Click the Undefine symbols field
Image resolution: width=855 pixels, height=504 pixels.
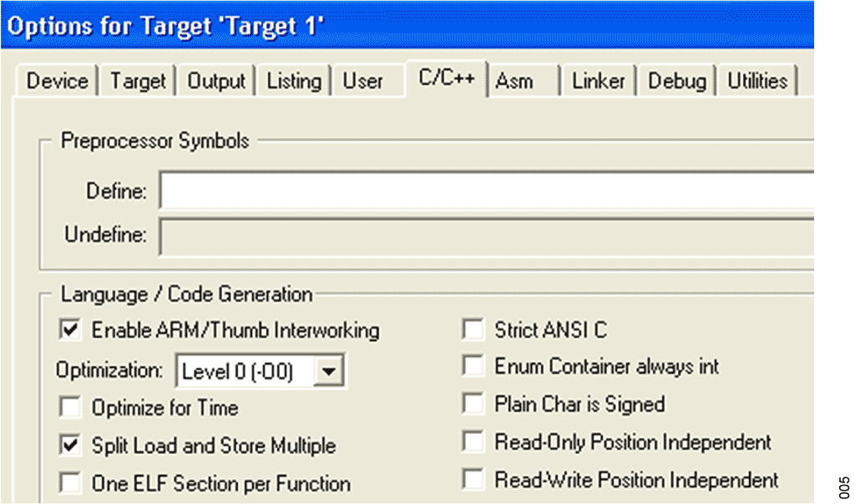coord(486,235)
